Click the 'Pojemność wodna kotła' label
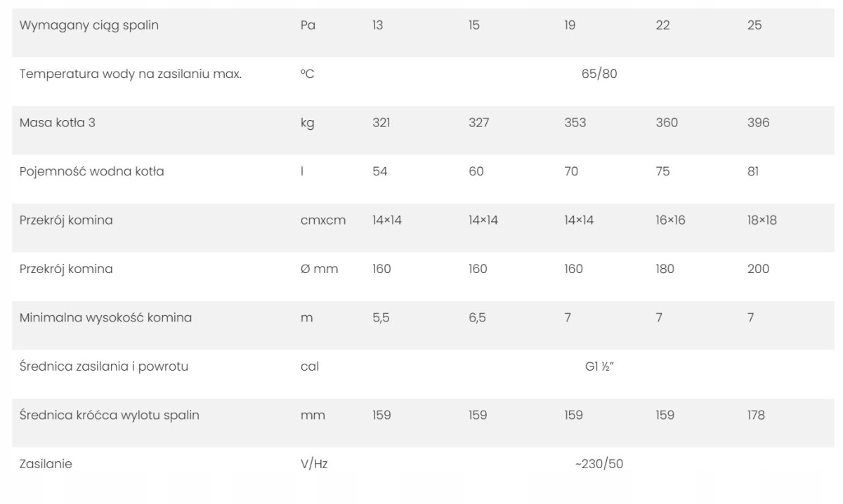The width and height of the screenshot is (843, 504). pyautogui.click(x=92, y=171)
